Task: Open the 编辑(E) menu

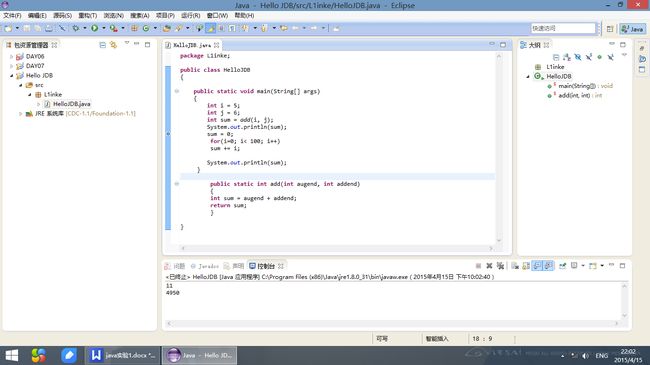Action: (x=37, y=15)
